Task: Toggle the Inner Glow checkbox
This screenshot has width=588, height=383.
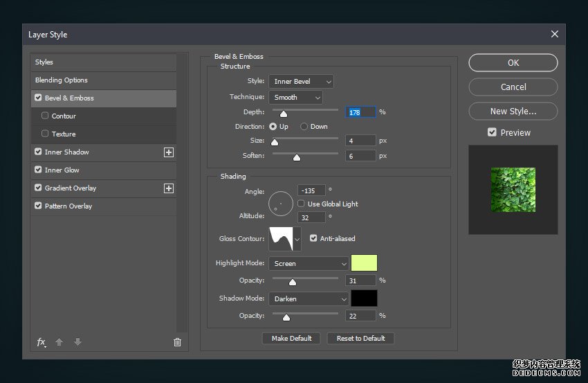Action: pos(38,170)
